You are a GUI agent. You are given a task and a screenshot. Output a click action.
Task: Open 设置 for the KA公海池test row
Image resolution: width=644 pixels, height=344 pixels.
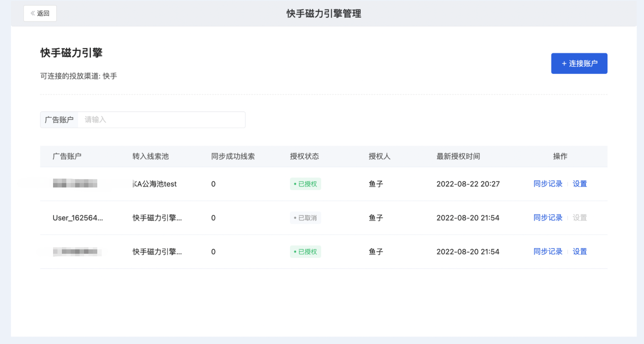(580, 184)
